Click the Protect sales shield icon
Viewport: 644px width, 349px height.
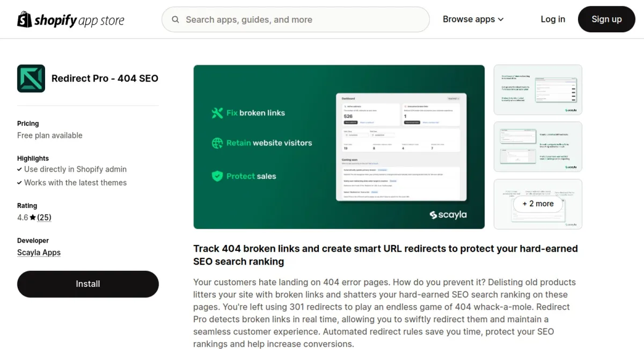[x=217, y=176]
